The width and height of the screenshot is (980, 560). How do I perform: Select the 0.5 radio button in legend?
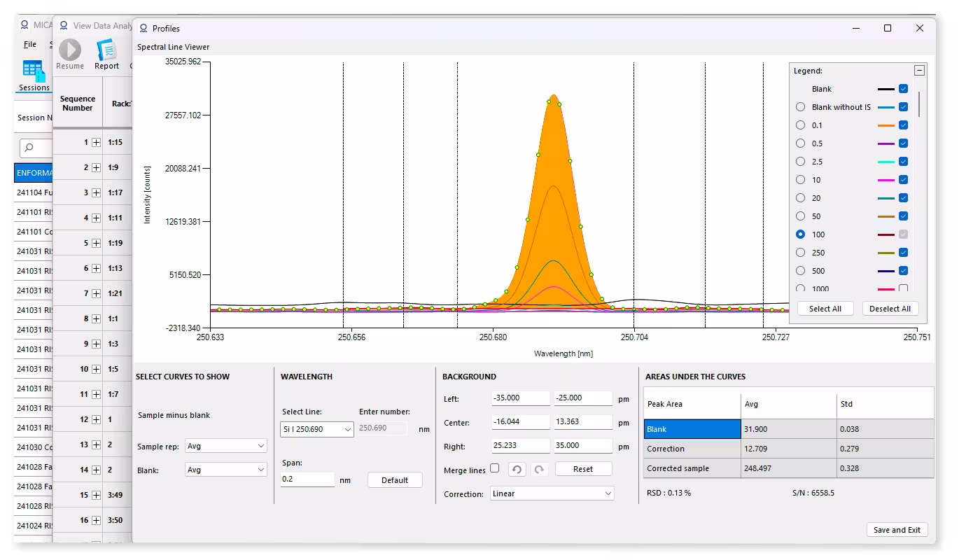point(800,143)
